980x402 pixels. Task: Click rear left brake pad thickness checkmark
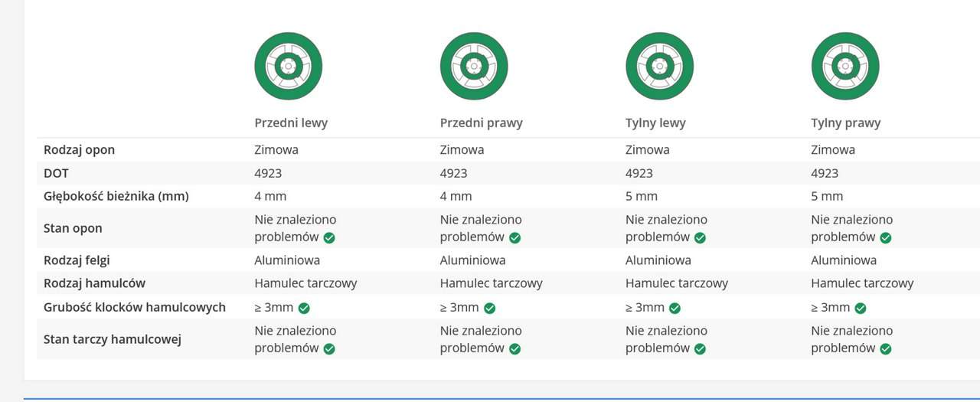(675, 308)
